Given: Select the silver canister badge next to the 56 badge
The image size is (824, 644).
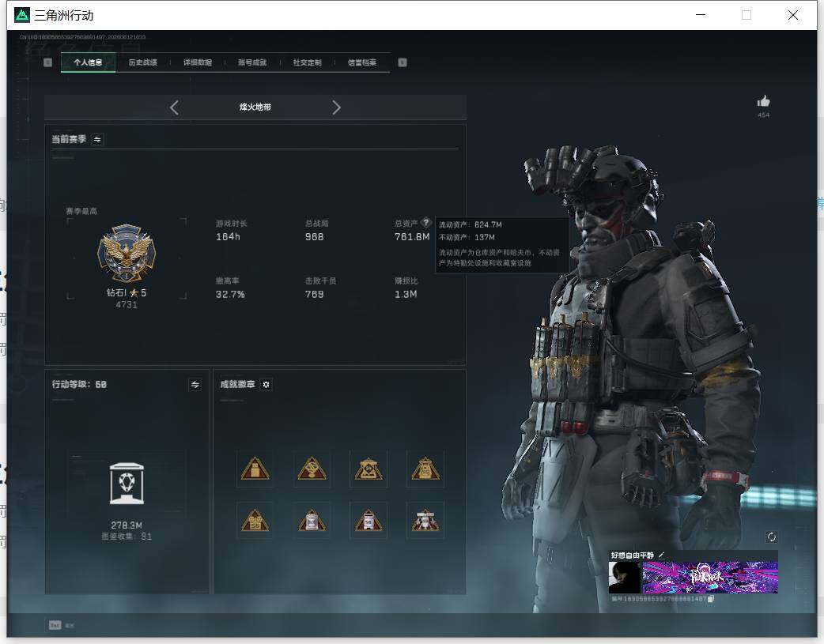Looking at the screenshot, I should [x=312, y=521].
